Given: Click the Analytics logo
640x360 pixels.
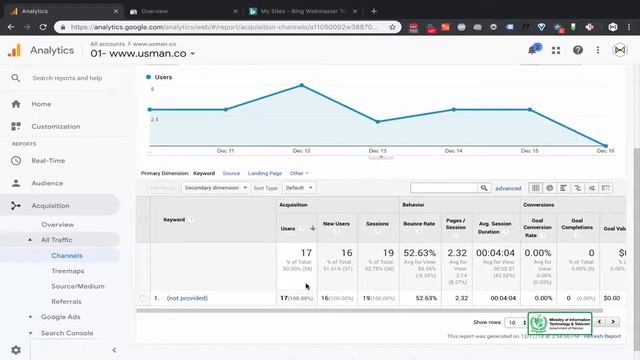Looking at the screenshot, I should point(14,50).
